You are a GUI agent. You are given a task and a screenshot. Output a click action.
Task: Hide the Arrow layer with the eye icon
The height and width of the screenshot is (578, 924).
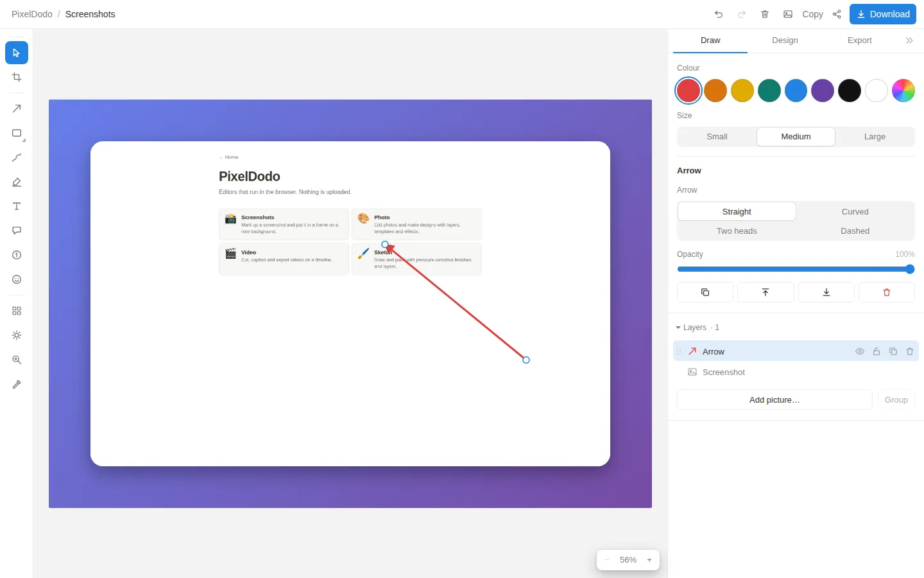pyautogui.click(x=860, y=351)
